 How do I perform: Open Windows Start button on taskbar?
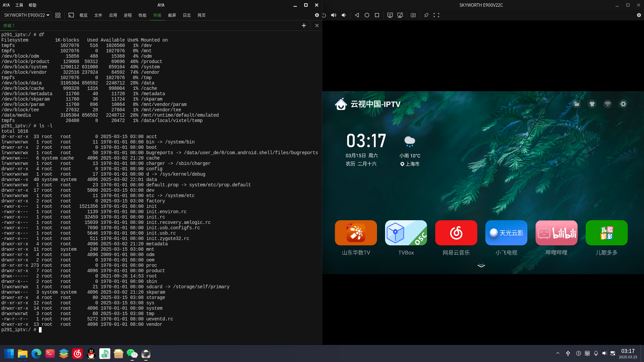click(9, 354)
